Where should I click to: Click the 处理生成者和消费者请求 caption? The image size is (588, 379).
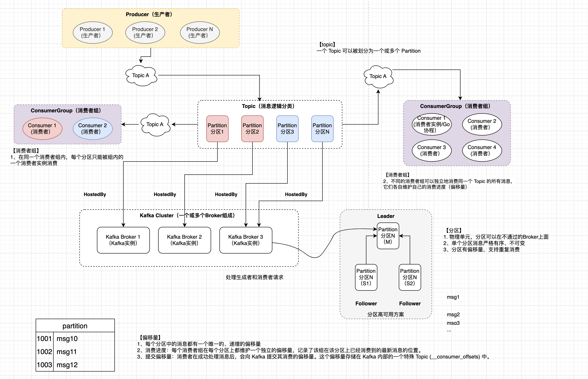(255, 277)
